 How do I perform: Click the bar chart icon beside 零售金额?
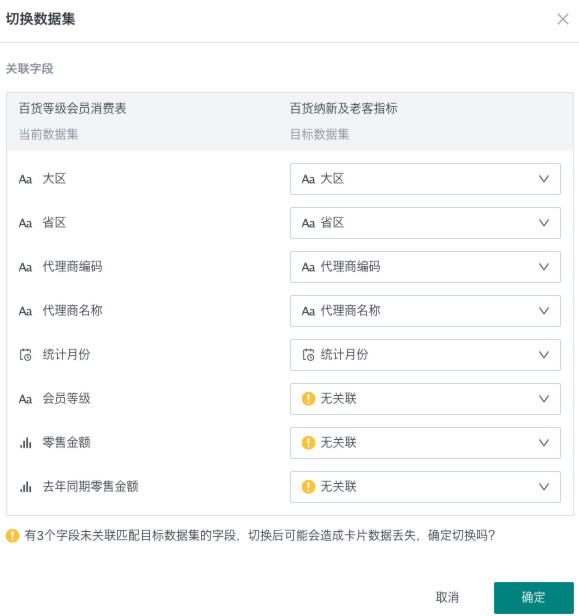pos(26,443)
